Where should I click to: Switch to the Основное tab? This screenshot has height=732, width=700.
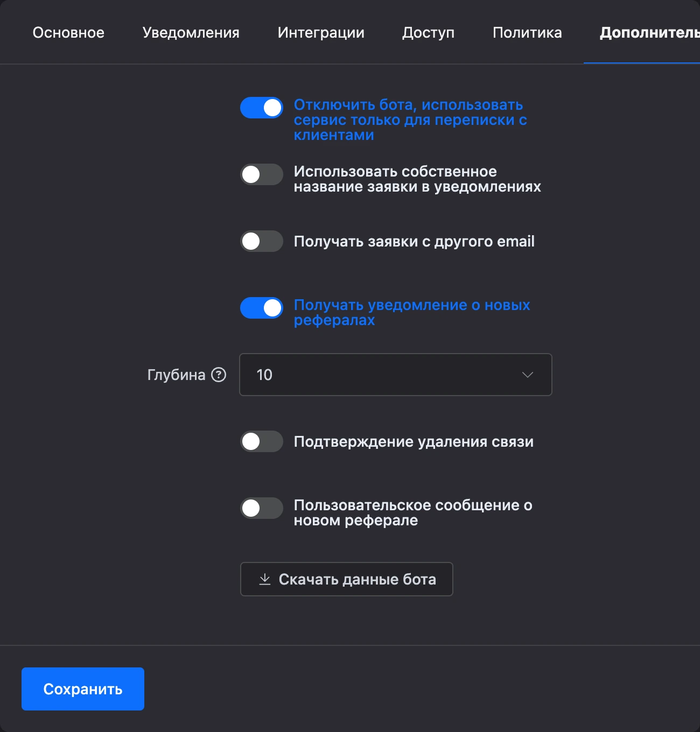(x=68, y=32)
